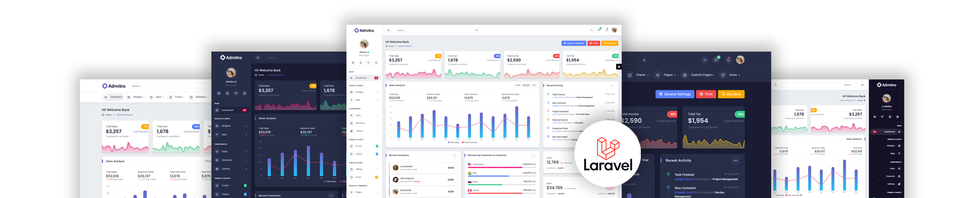Expand Elements in left dark sidebar
This screenshot has height=198, width=980.
tap(230, 160)
